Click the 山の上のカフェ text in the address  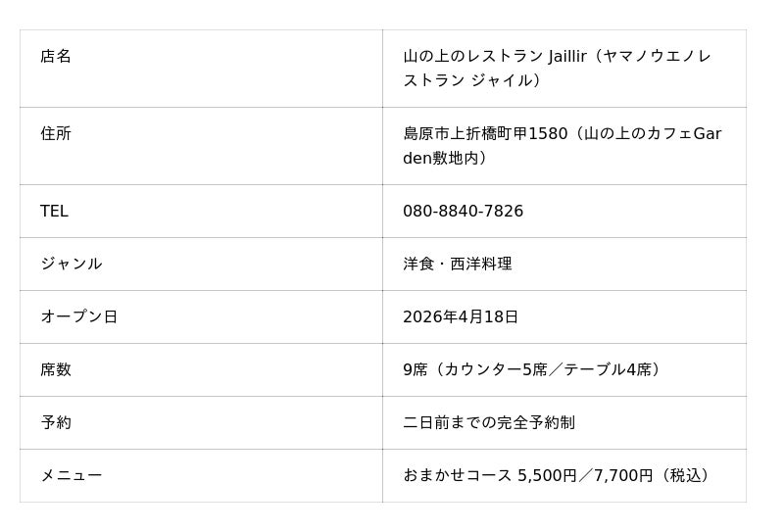click(638, 134)
